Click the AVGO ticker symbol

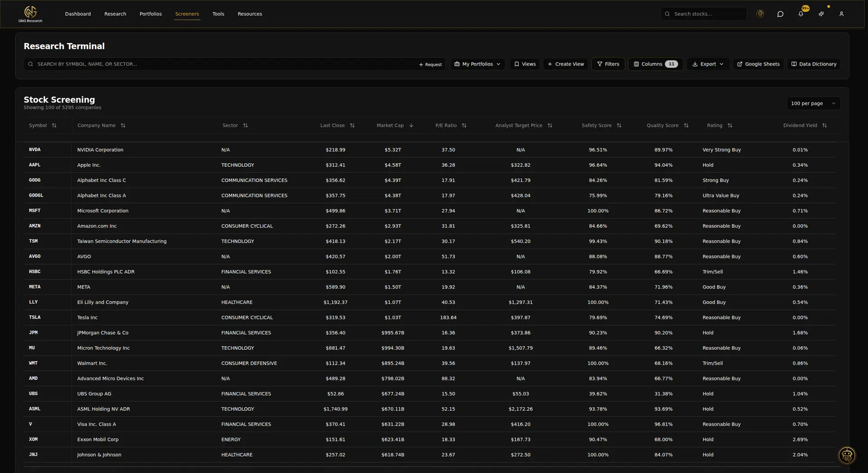35,257
